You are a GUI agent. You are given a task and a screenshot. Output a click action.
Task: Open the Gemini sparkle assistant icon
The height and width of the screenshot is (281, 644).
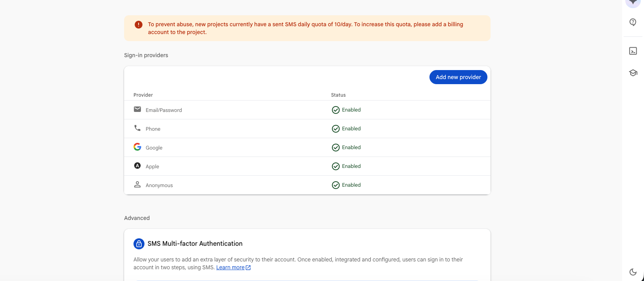tap(633, 2)
